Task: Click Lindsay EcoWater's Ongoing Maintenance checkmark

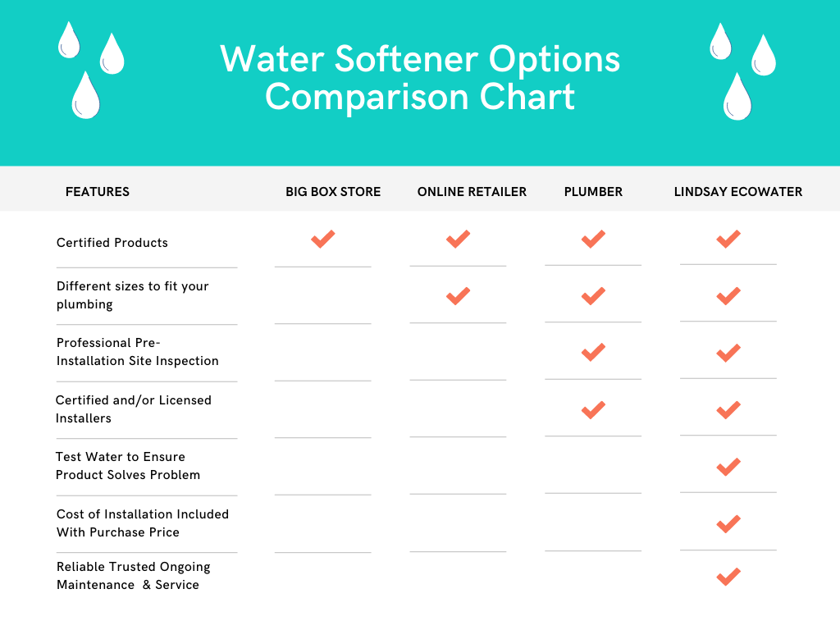Action: [728, 577]
